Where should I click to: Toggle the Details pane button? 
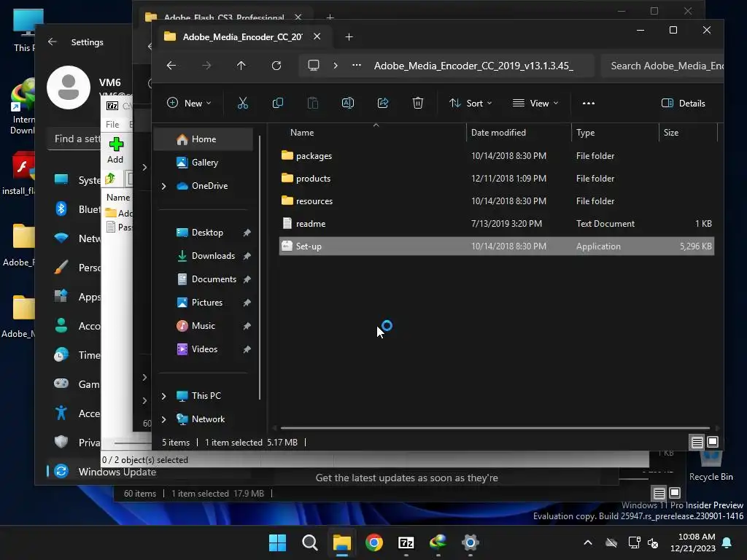click(x=683, y=103)
